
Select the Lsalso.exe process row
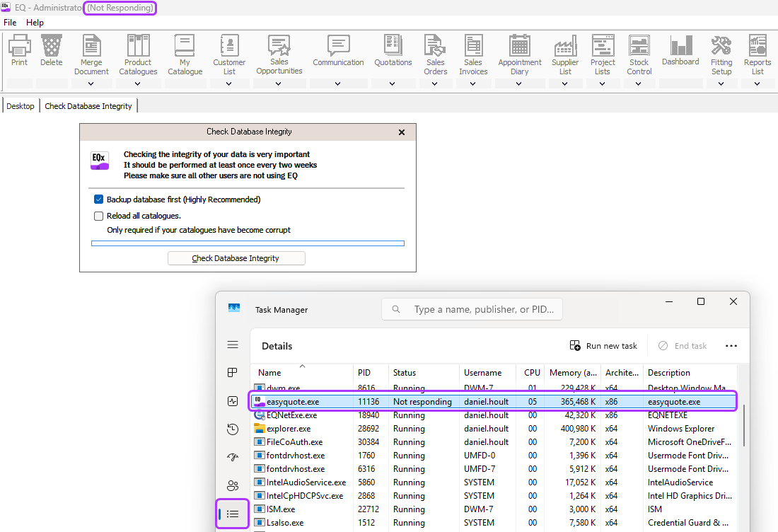pyautogui.click(x=493, y=522)
